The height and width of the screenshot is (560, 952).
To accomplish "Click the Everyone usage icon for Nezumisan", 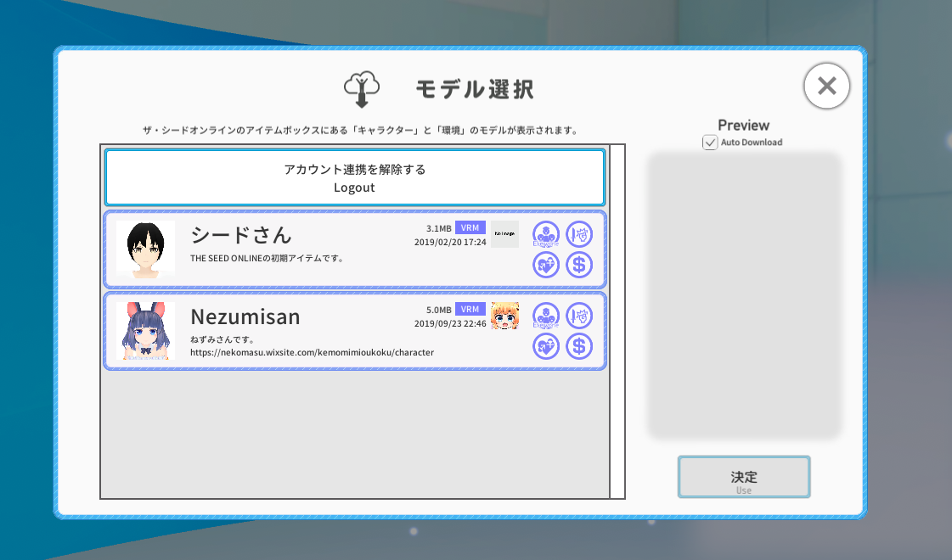I will click(546, 316).
